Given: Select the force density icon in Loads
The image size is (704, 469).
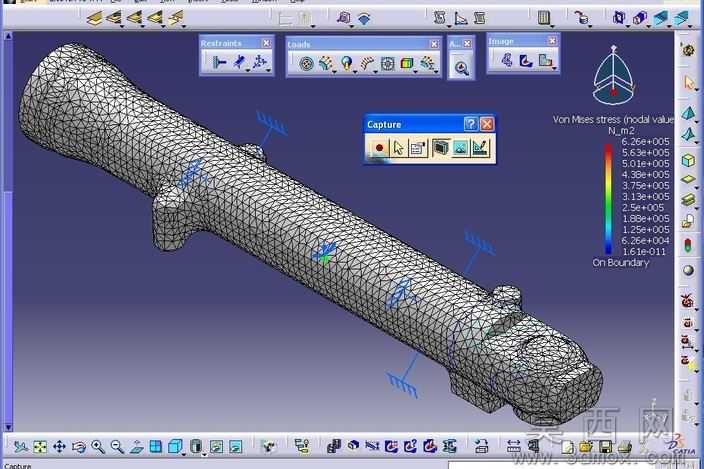Looking at the screenshot, I should (x=367, y=64).
